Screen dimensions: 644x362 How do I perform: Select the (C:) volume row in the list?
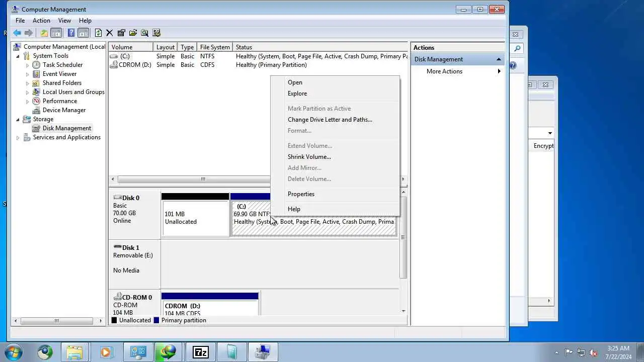pos(258,56)
